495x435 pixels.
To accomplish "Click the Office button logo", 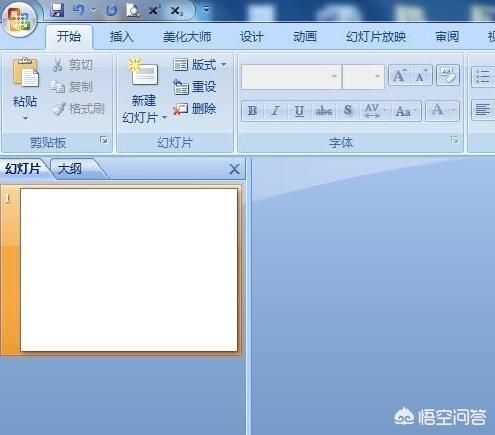I will 19,19.
